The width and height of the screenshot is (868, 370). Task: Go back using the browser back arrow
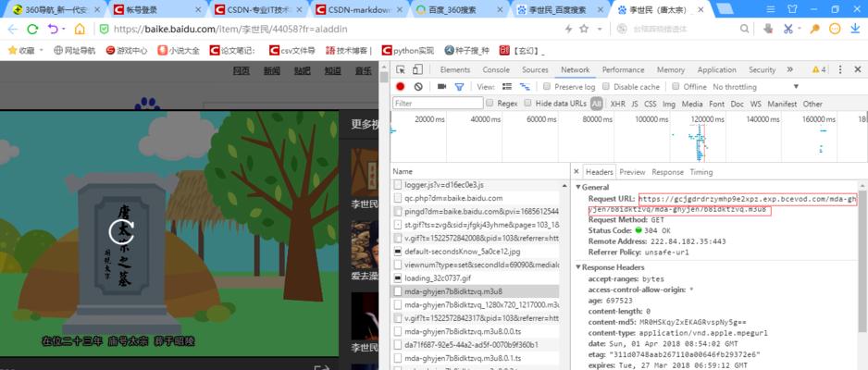click(x=12, y=30)
